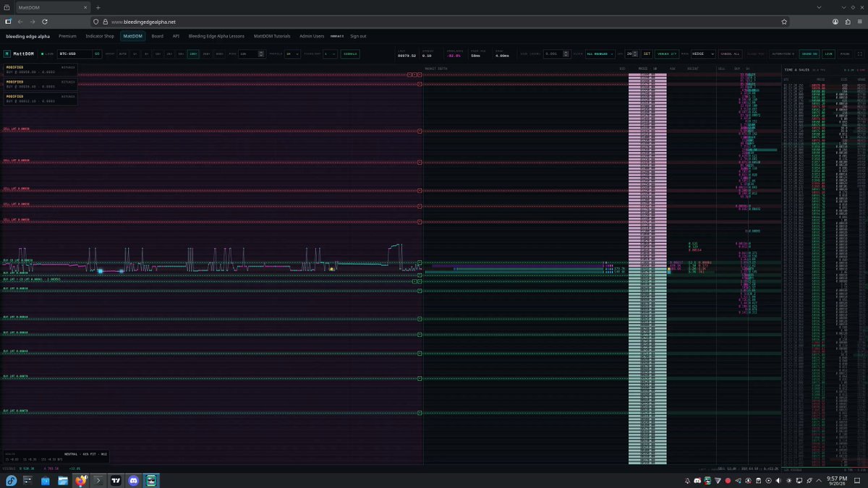Open the ticks per row dropdown

coord(331,53)
